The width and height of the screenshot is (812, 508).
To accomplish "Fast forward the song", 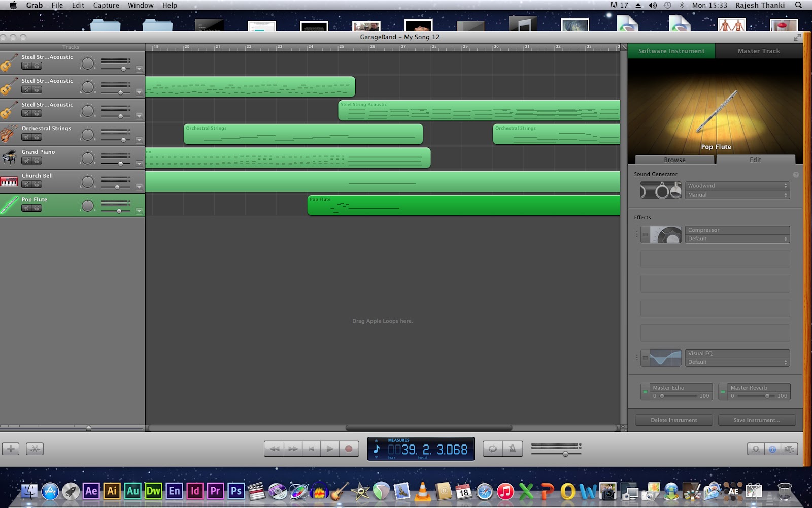I will (293, 449).
